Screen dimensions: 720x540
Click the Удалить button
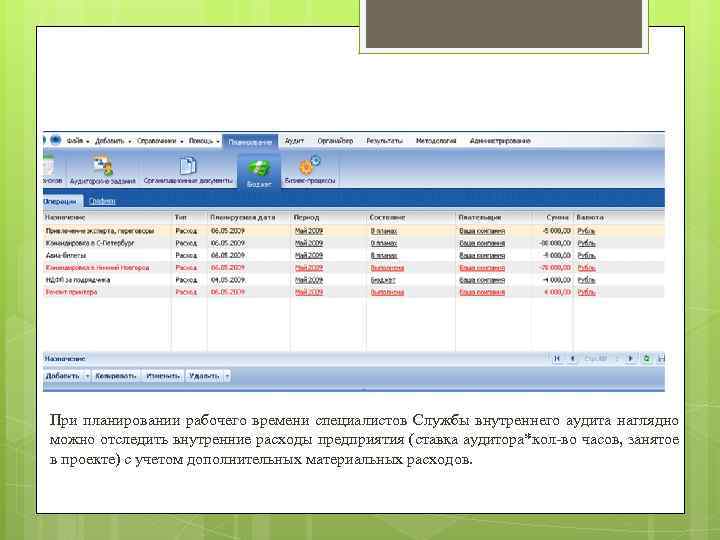(204, 376)
